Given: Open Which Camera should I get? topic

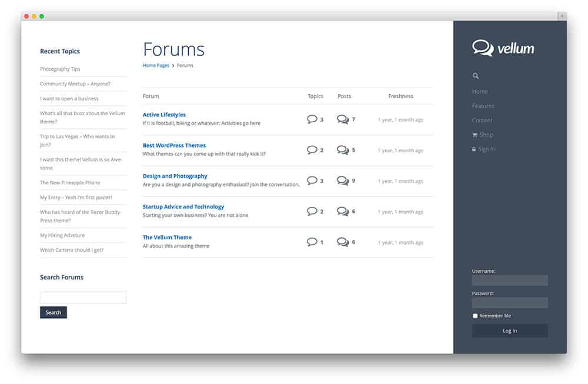Looking at the screenshot, I should point(72,250).
